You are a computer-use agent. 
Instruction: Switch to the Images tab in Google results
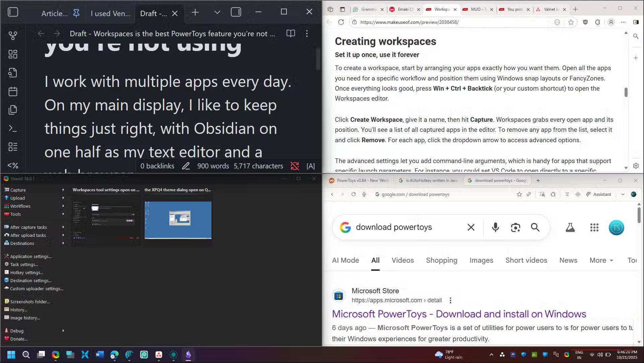click(481, 260)
